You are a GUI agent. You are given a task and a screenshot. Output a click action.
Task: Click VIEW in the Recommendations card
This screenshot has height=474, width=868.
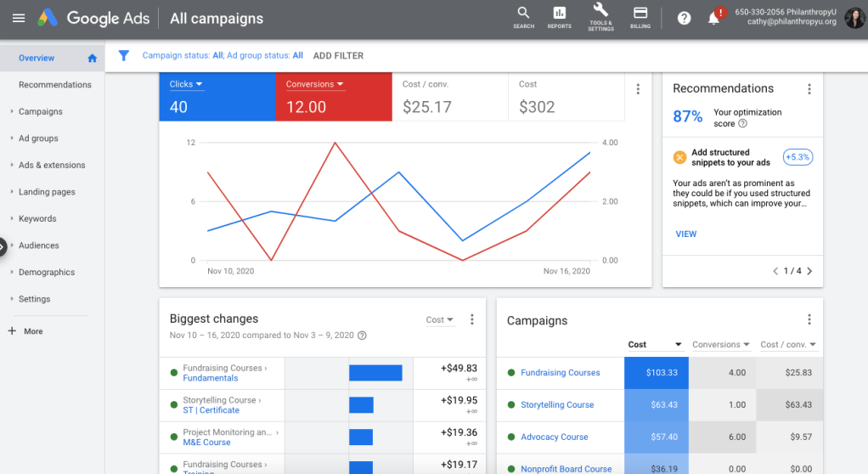tap(685, 234)
